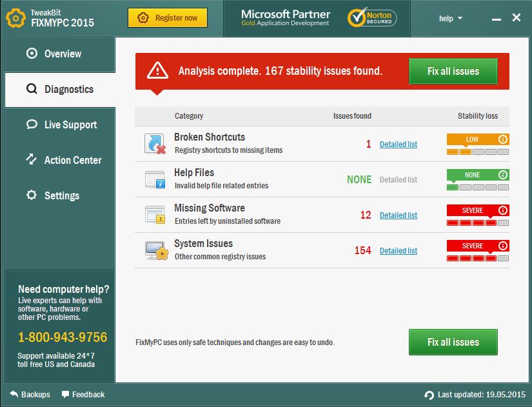
Task: Click the TweakBit gear logo
Action: tap(15, 18)
